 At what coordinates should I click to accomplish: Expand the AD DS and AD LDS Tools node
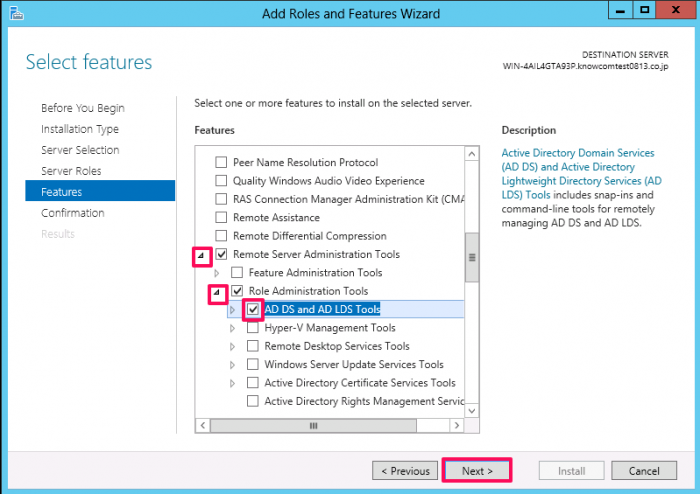(x=232, y=310)
